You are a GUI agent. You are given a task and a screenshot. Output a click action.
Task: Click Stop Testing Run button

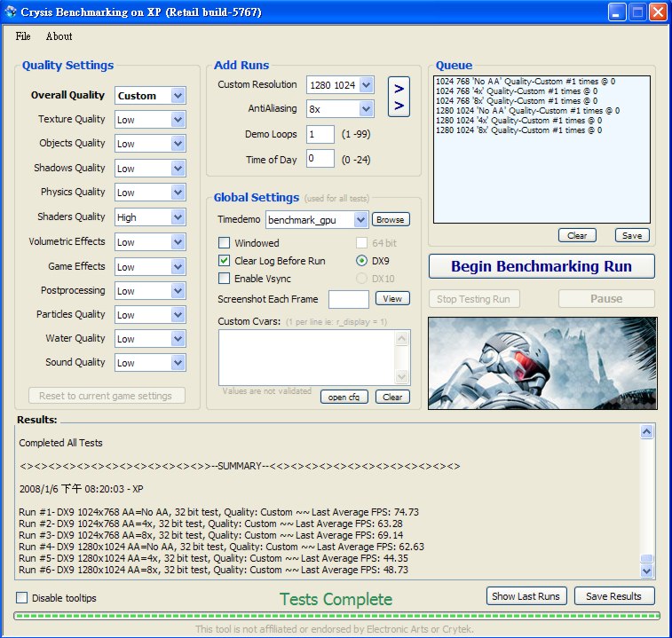[474, 299]
